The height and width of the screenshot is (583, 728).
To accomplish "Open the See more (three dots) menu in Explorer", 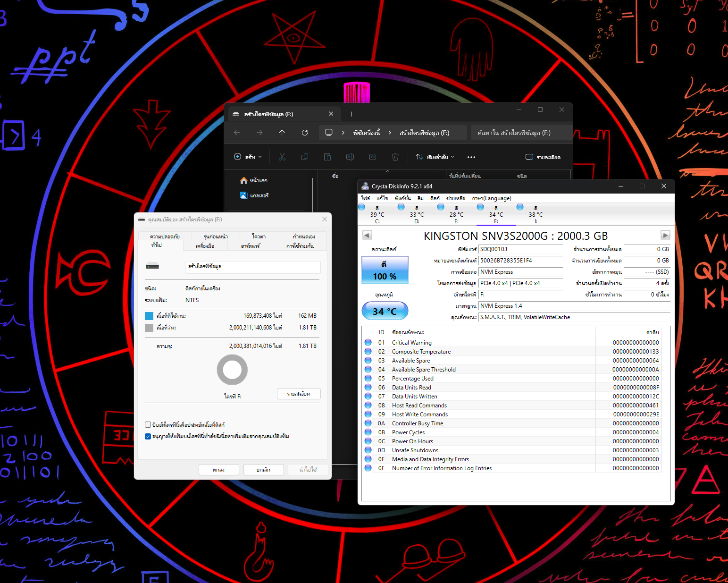I will tap(471, 157).
